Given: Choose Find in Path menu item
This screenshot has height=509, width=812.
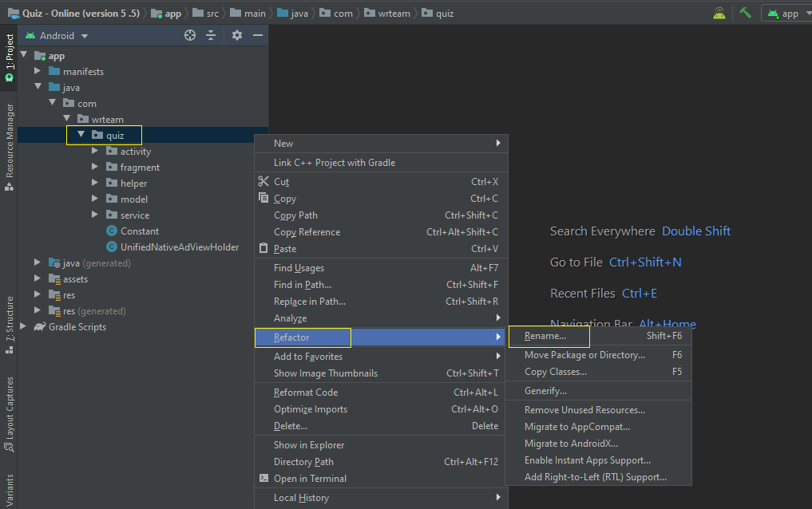Looking at the screenshot, I should (381, 285).
